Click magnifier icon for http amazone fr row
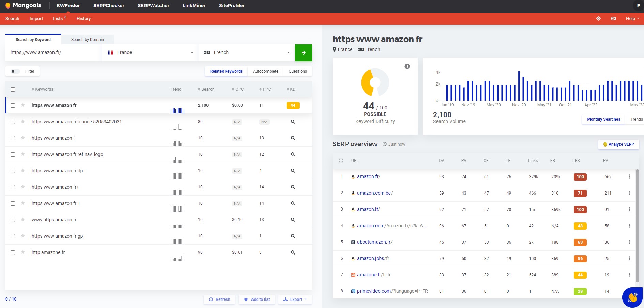The width and height of the screenshot is (644, 308). tap(293, 252)
